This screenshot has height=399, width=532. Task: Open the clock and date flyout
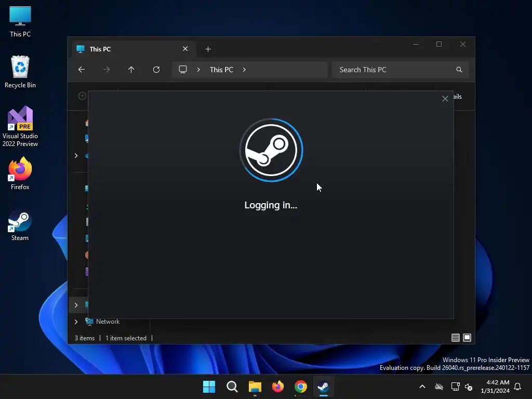[495, 387]
